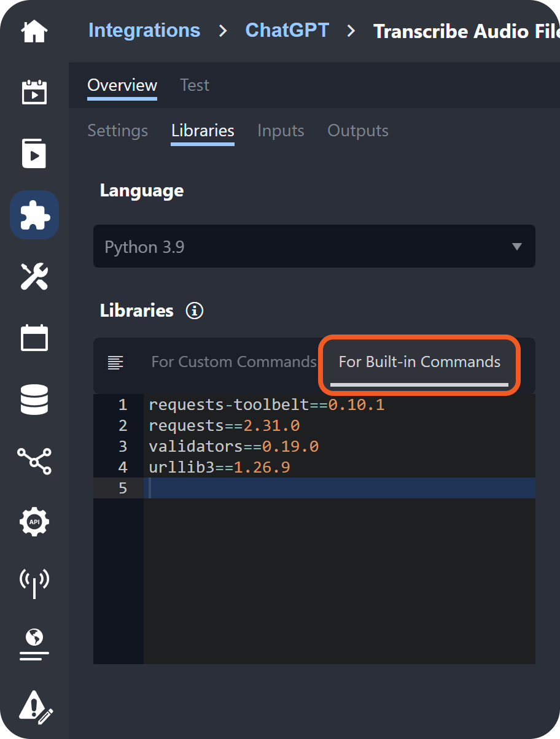Viewport: 560px width, 739px height.
Task: Open the Home page from sidebar
Action: pos(34,31)
